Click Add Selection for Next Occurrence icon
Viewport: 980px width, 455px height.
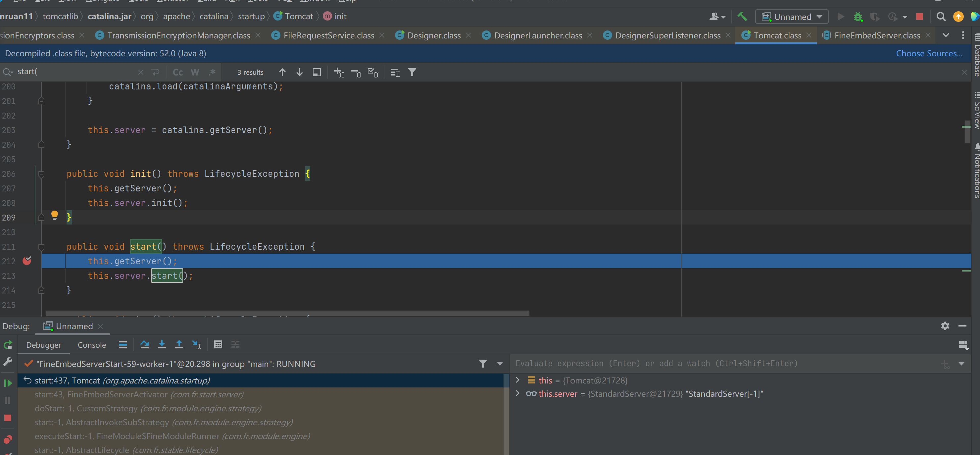339,72
